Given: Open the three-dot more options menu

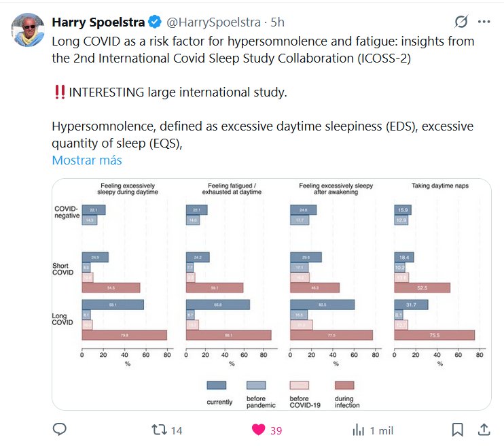Looking at the screenshot, I should (484, 22).
